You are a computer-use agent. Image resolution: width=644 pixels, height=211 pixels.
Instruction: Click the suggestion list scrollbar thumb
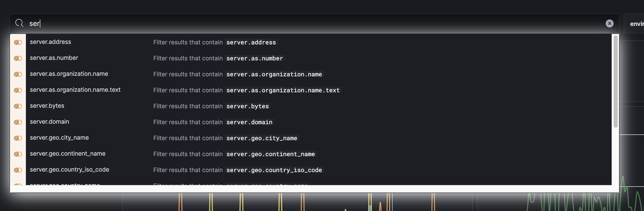point(615,82)
